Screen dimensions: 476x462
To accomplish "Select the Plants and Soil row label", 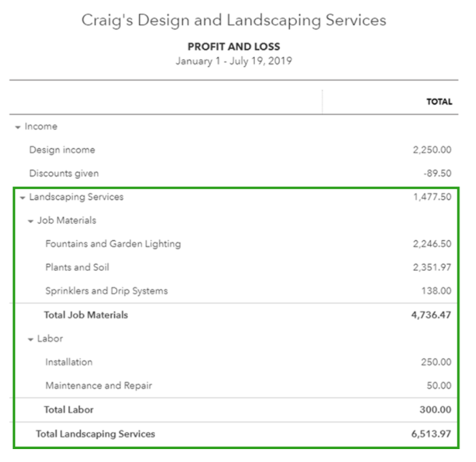I will tap(77, 267).
